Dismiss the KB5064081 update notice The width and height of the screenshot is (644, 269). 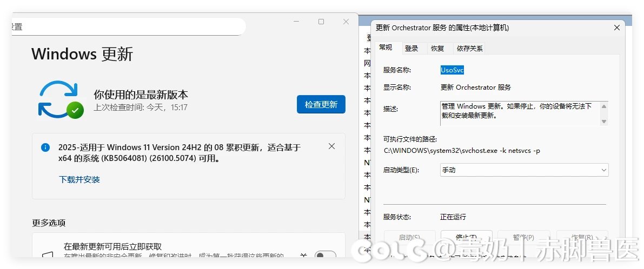332,146
